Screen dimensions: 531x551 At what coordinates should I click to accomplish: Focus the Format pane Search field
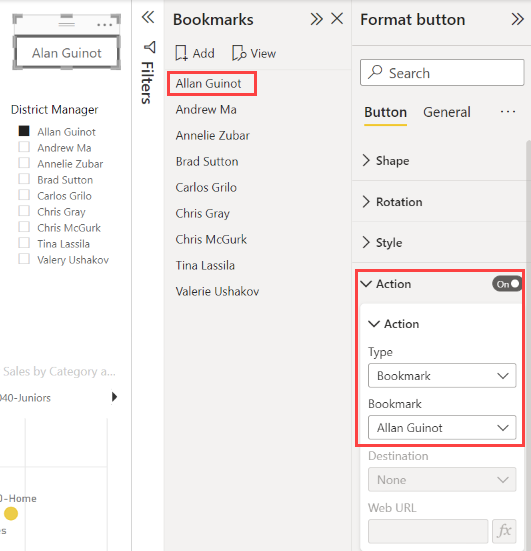tap(442, 73)
